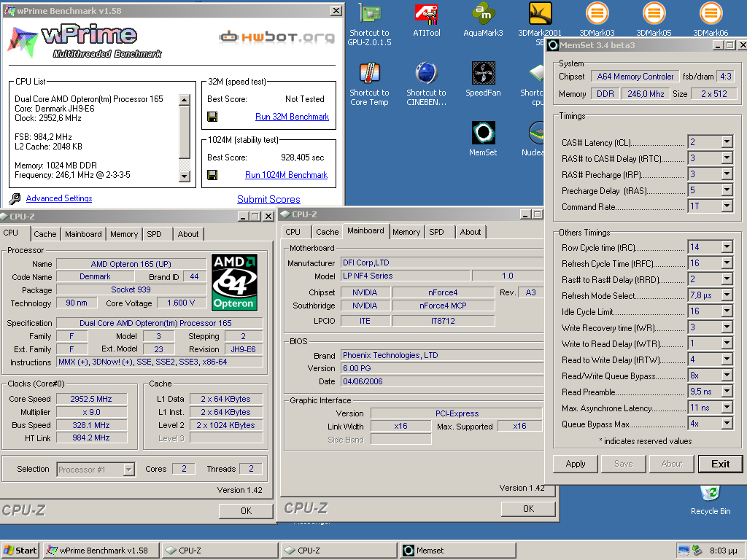Expand the Precharge Delay tRAS dropdown
The image size is (747, 560).
(727, 190)
